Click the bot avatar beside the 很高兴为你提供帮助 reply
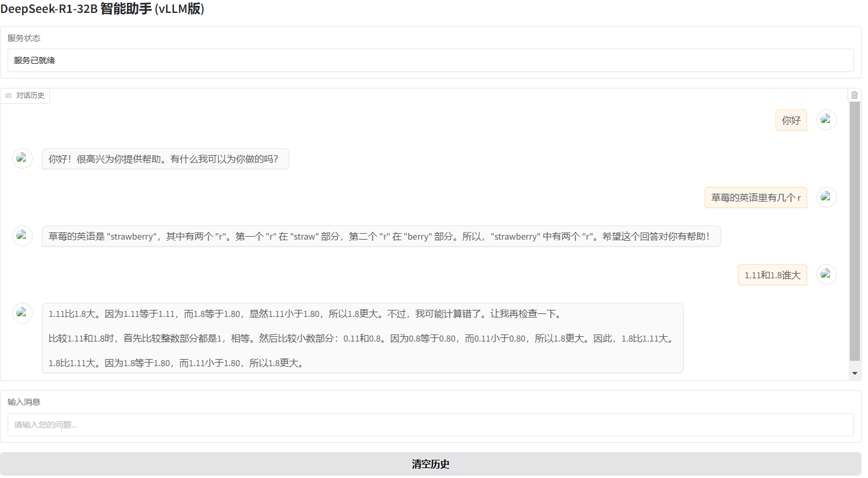The image size is (868, 478). click(22, 158)
